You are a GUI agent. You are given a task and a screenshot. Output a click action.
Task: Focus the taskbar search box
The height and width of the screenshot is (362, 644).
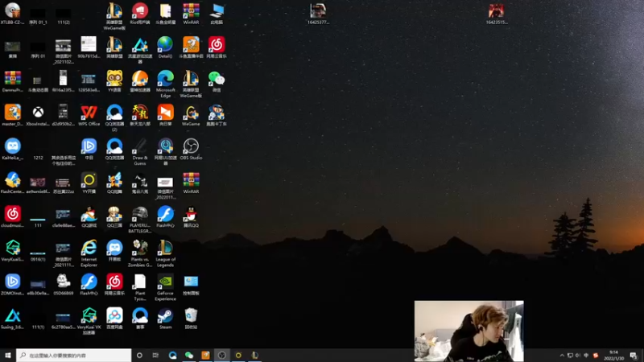74,355
